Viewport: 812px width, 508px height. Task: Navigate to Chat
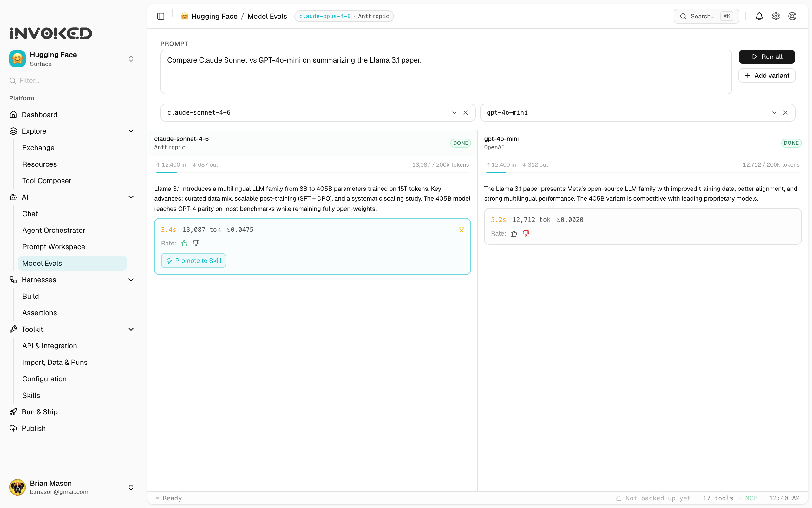tap(72, 214)
